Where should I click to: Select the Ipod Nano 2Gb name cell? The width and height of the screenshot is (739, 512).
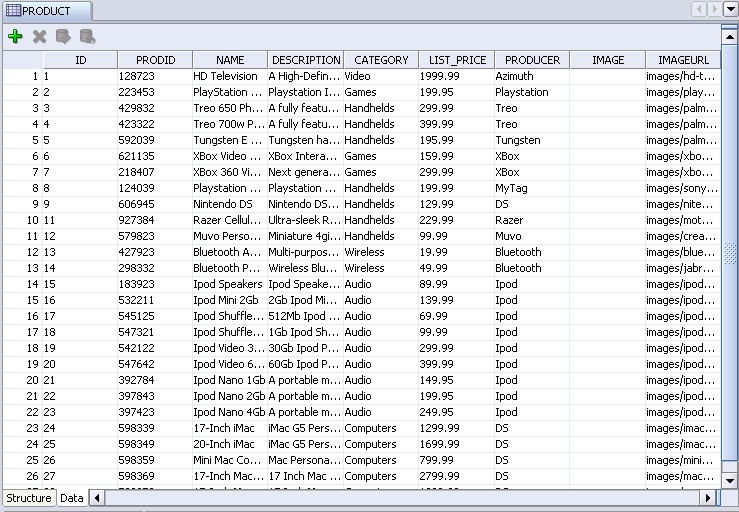pos(230,396)
